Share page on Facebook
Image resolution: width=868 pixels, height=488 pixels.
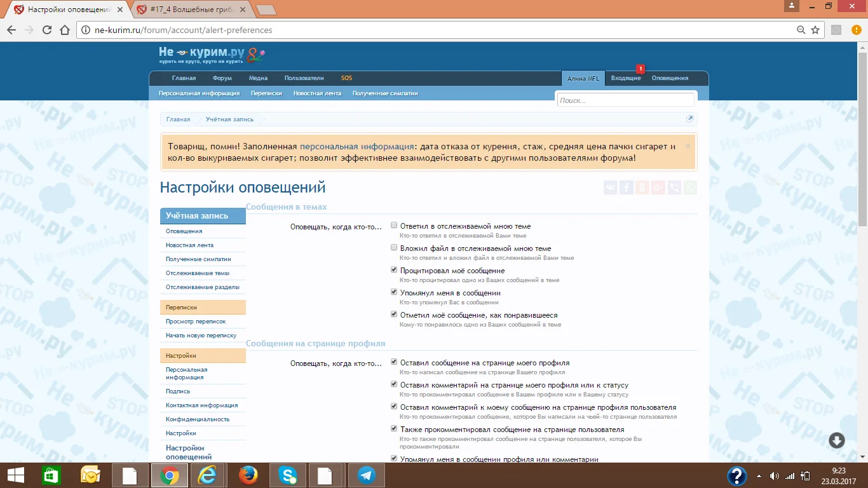tap(627, 187)
